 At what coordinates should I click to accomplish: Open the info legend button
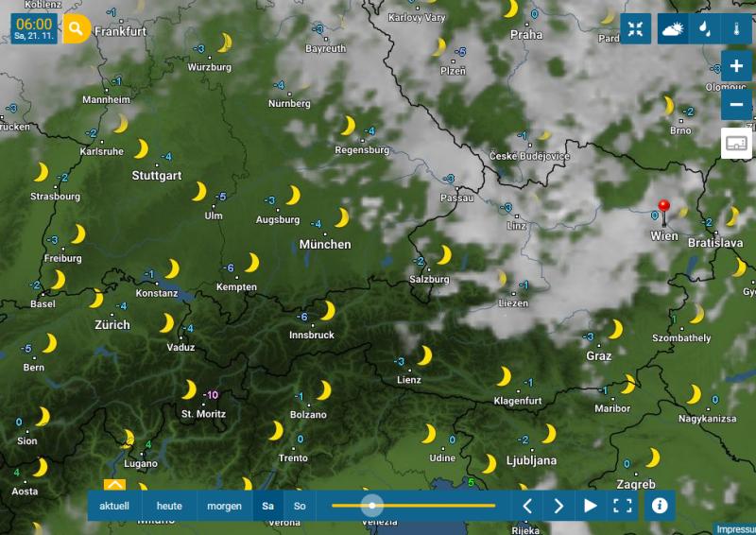pyautogui.click(x=660, y=506)
